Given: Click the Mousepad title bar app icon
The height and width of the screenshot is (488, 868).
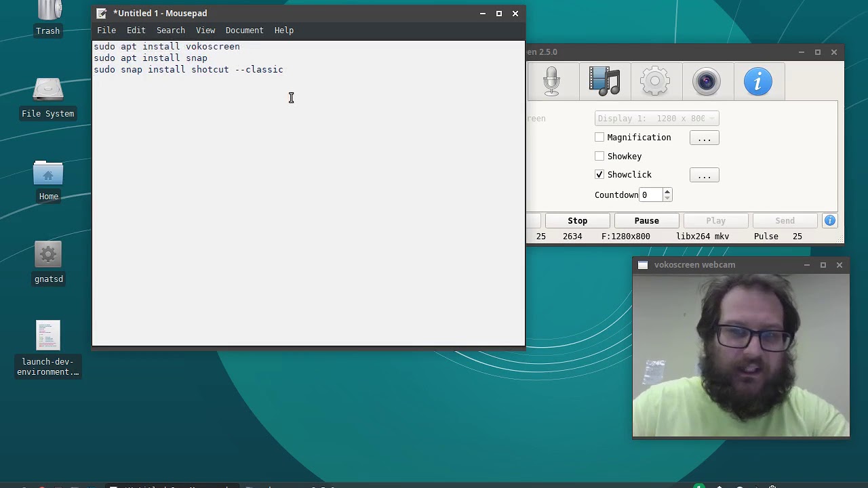Looking at the screenshot, I should pyautogui.click(x=102, y=13).
